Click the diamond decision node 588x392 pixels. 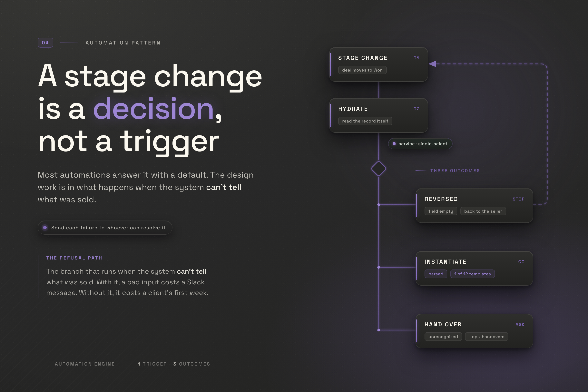378,169
